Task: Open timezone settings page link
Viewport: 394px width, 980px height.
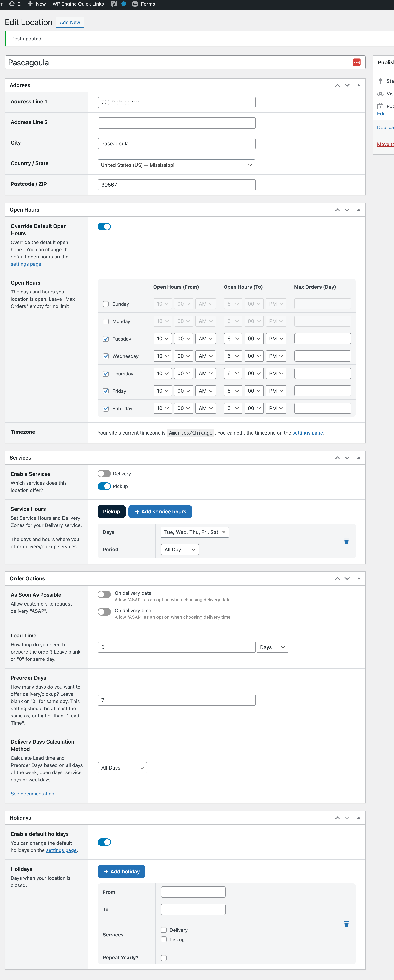Action: coord(308,433)
